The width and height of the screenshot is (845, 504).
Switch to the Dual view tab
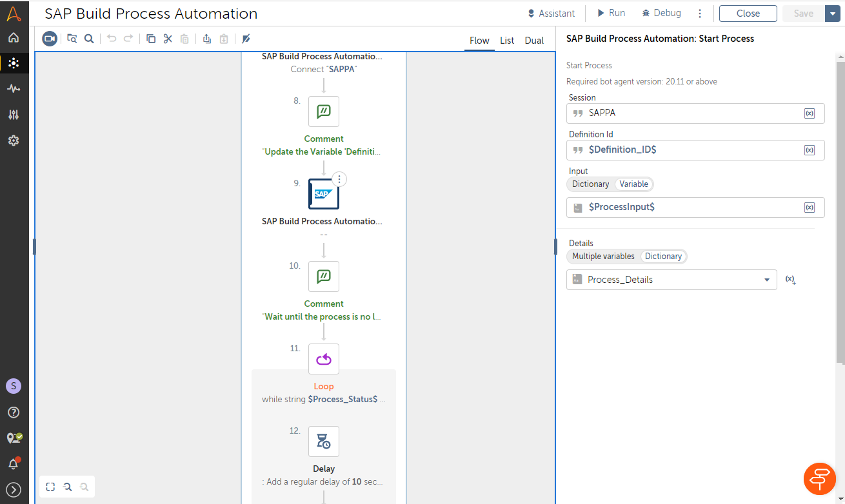coord(534,41)
